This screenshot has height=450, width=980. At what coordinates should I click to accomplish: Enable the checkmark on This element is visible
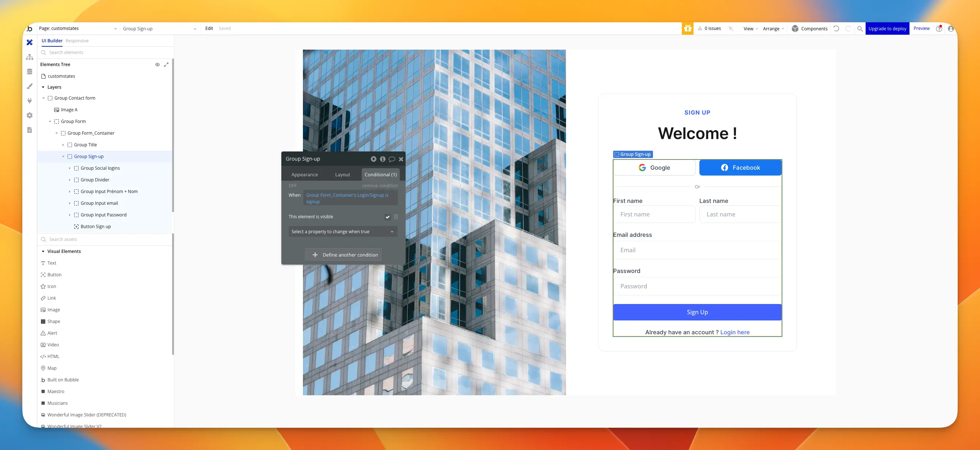point(387,216)
